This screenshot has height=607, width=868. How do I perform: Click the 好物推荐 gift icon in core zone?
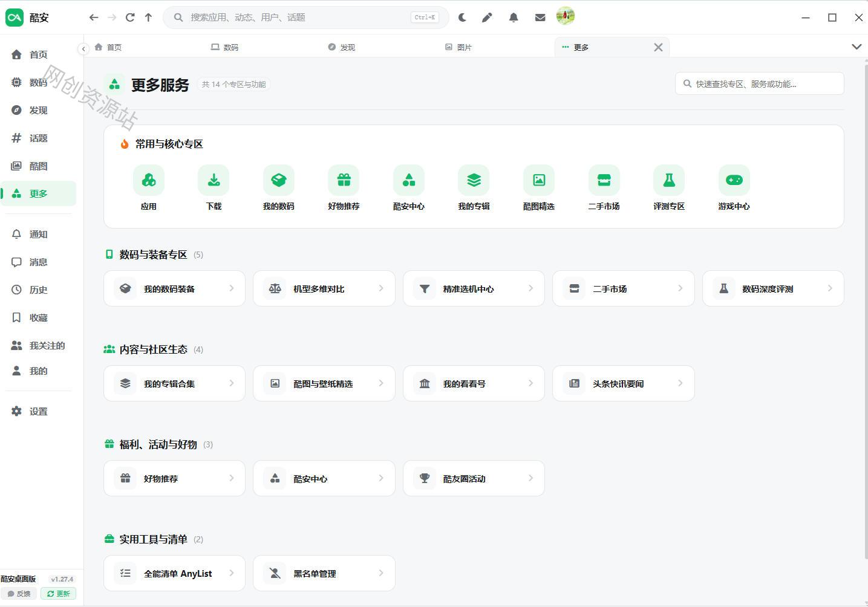click(x=344, y=180)
